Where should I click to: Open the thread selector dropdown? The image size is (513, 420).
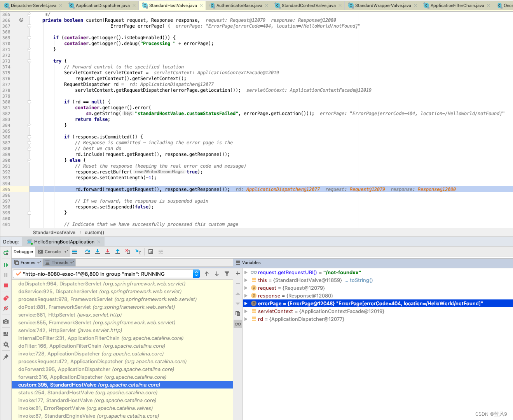click(x=196, y=274)
